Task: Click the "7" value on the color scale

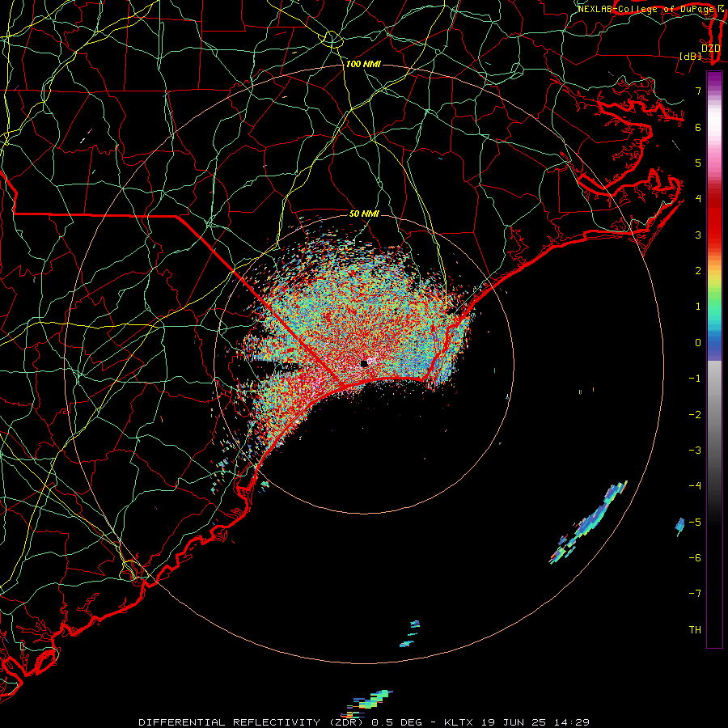Action: coord(698,91)
